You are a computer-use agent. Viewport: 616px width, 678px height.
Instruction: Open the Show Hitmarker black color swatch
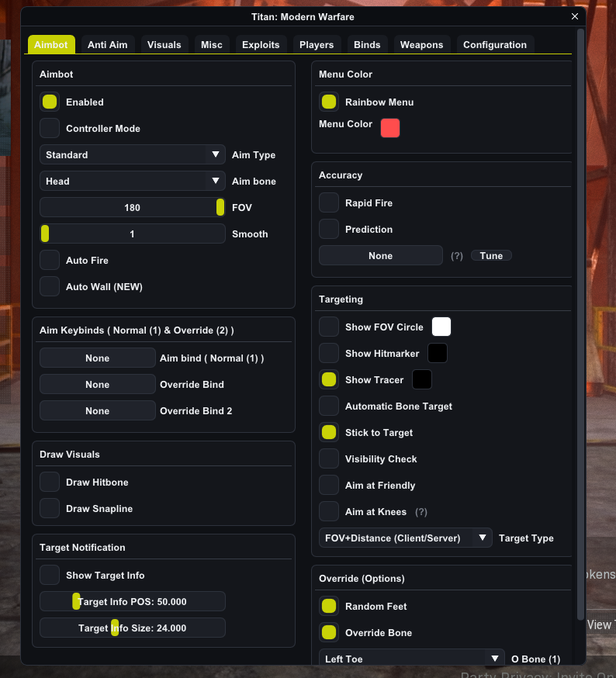(x=438, y=353)
